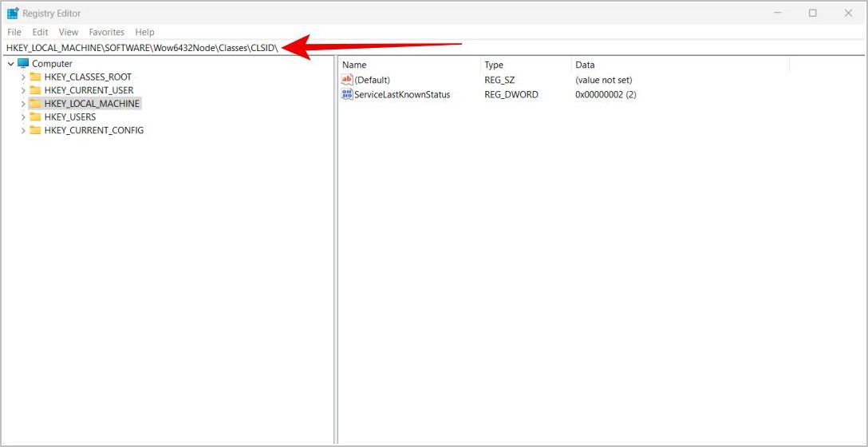Click the HKEY_CLASSES_ROOT folder icon
The image size is (868, 447).
(35, 77)
